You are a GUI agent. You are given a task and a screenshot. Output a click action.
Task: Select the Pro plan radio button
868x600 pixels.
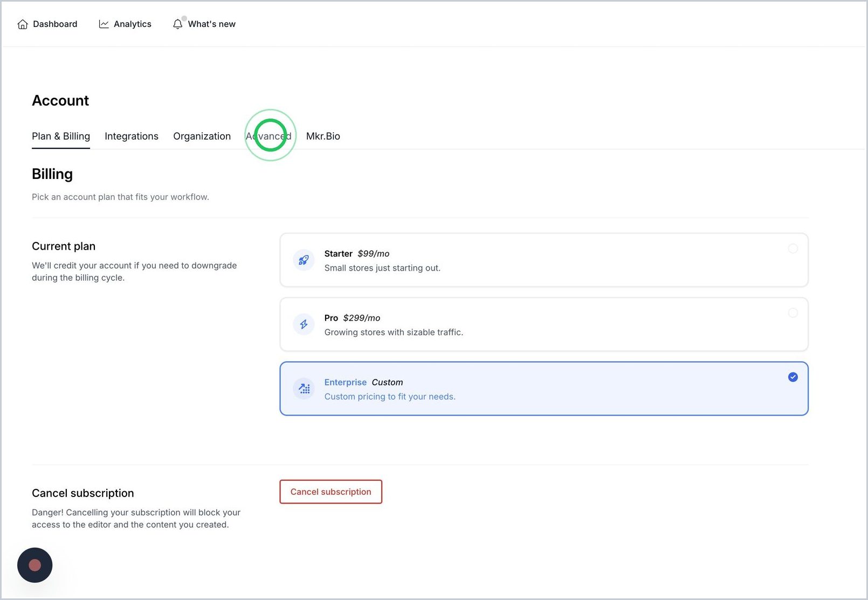(793, 313)
